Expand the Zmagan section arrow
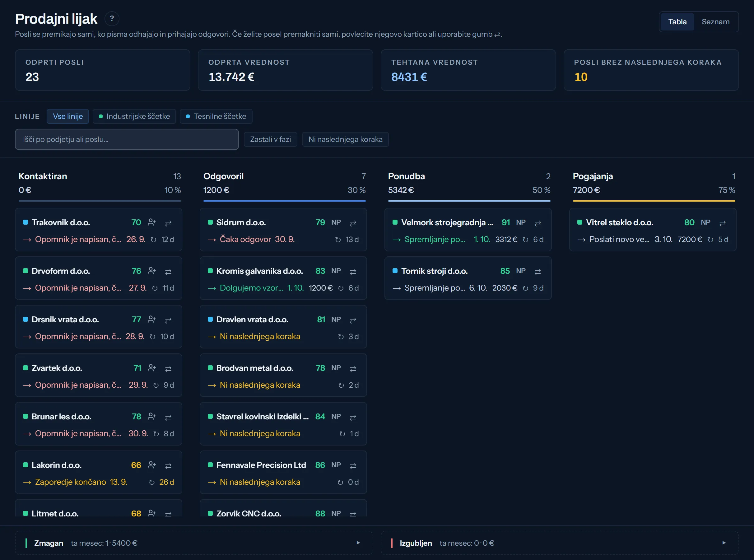This screenshot has height=560, width=754. (x=358, y=543)
